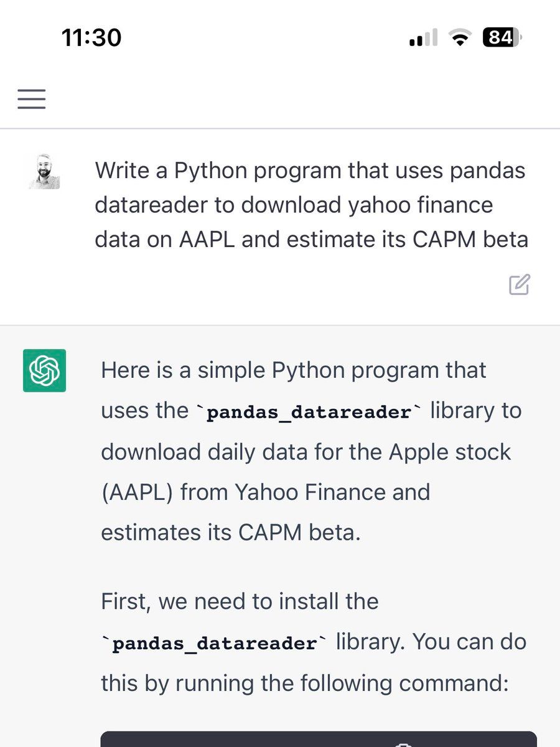This screenshot has height=747, width=560.
Task: Click the "estimates its CAPM beta." line
Action: (x=230, y=533)
